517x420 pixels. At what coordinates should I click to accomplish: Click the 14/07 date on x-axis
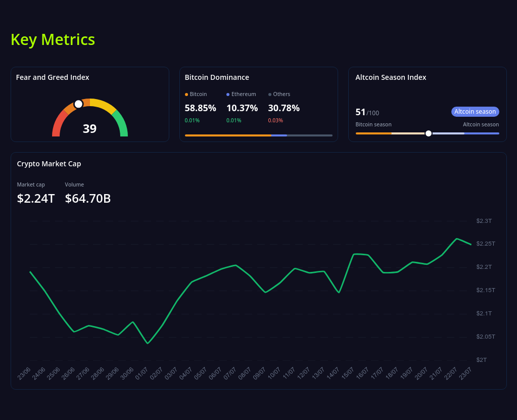tap(333, 374)
